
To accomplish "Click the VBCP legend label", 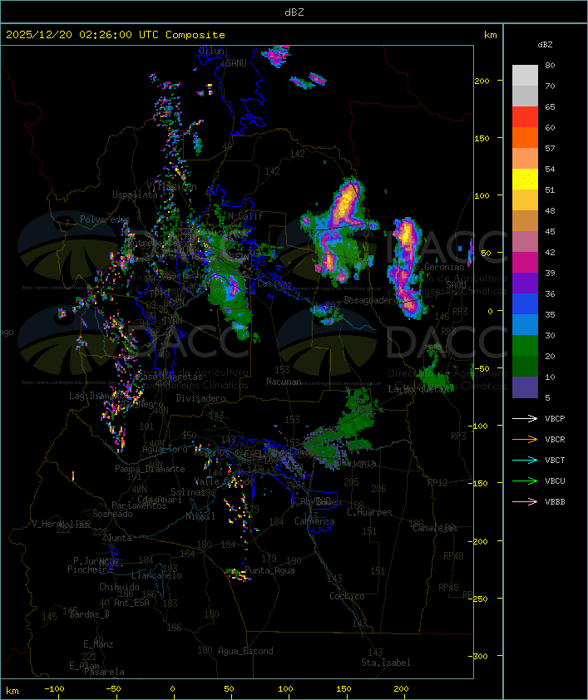I will coord(555,419).
